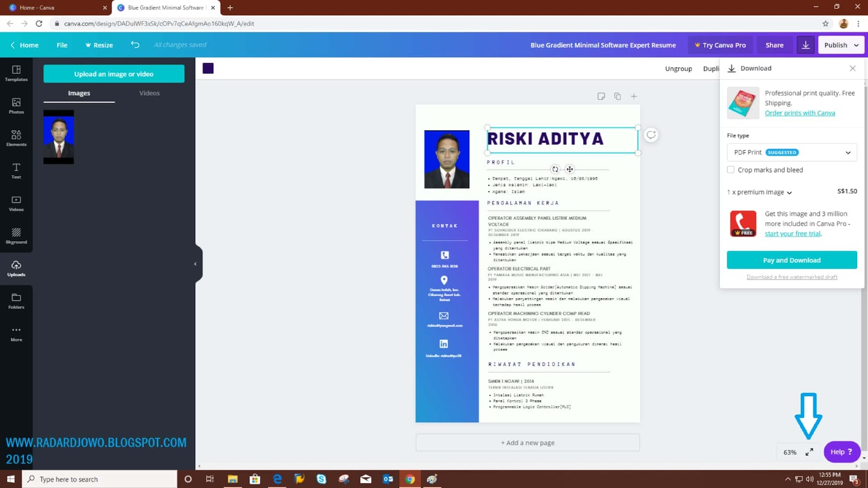The width and height of the screenshot is (868, 488).
Task: Click the download icon in header
Action: (806, 45)
